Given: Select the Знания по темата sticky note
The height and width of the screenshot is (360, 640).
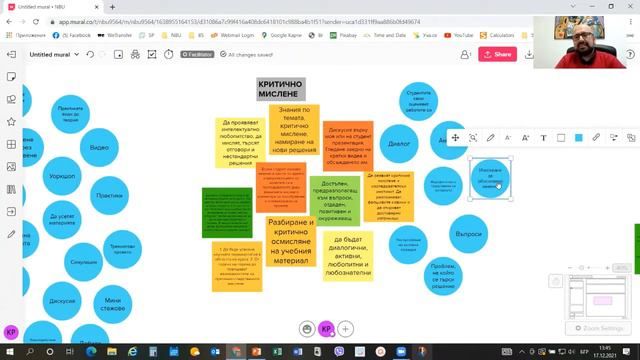Looking at the screenshot, I should coord(294,130).
